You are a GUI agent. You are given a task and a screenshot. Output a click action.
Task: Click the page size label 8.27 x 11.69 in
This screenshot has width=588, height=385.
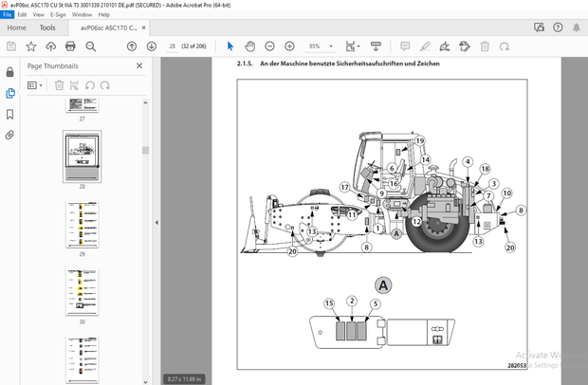point(184,379)
